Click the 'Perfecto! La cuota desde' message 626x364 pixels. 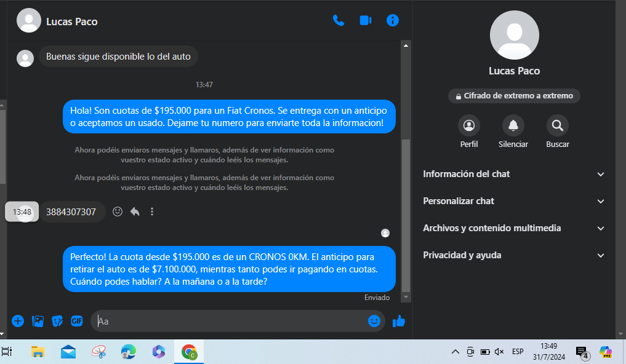[x=229, y=269]
